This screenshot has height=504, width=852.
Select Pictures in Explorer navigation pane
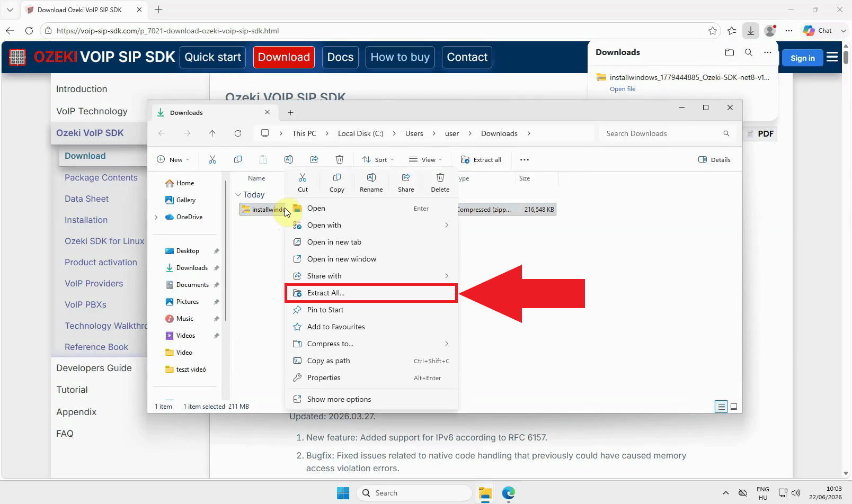pos(187,302)
